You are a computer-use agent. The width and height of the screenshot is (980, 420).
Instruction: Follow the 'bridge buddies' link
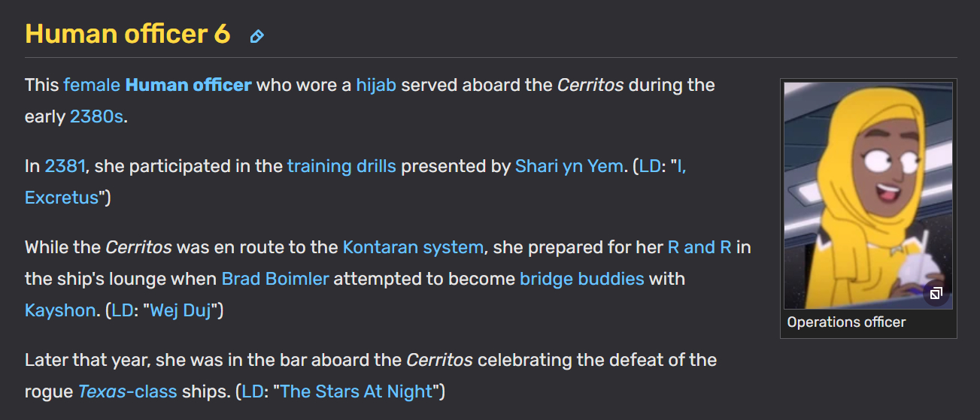[x=582, y=279]
